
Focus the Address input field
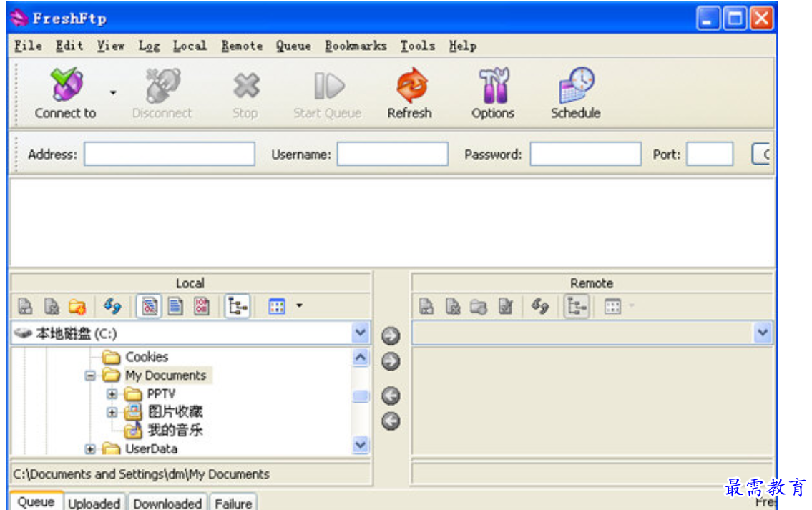tap(170, 154)
